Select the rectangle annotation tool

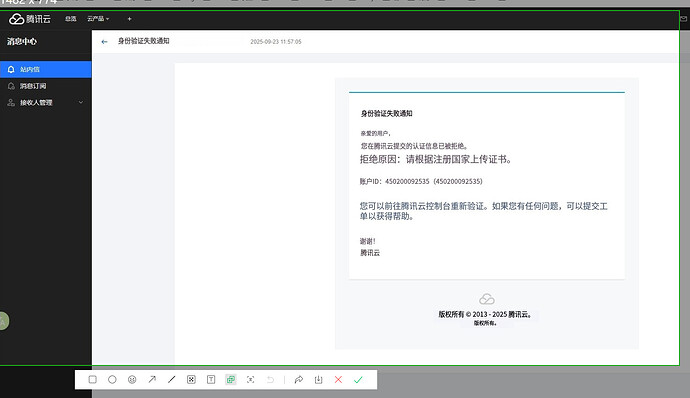coord(92,380)
